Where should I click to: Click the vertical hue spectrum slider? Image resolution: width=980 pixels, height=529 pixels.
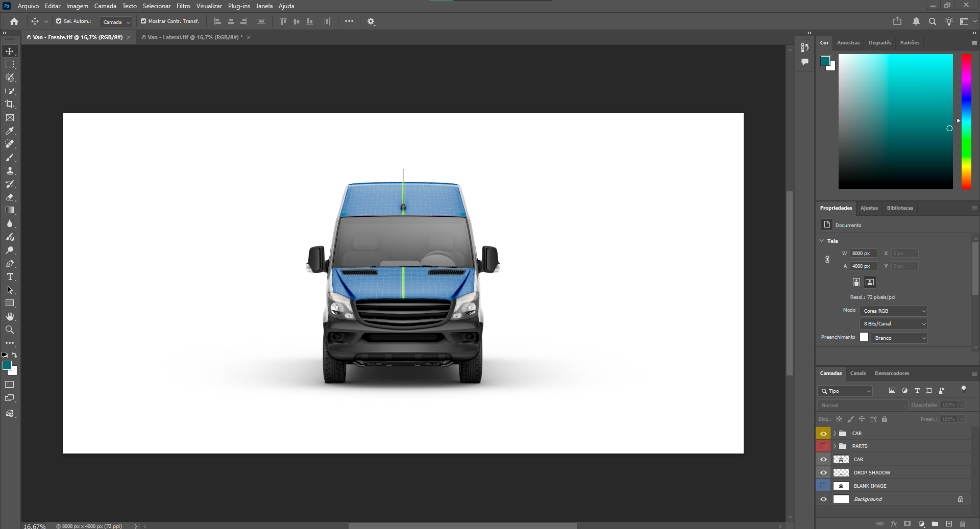click(x=966, y=121)
